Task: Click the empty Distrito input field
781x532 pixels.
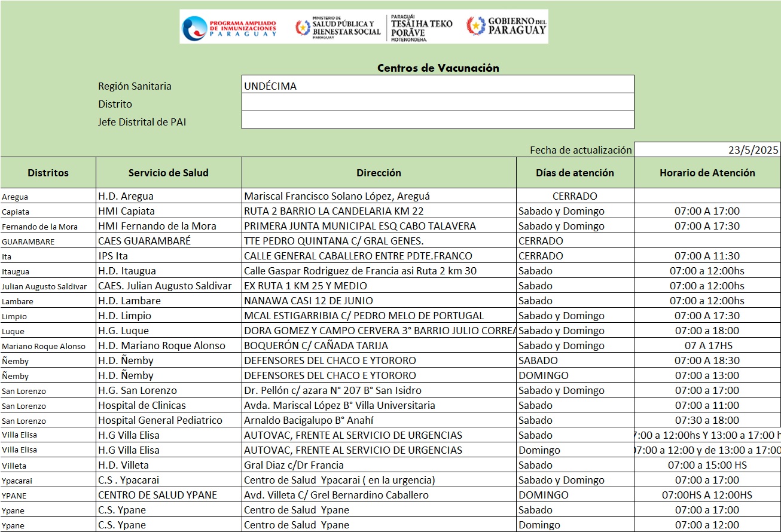Action: tap(438, 102)
